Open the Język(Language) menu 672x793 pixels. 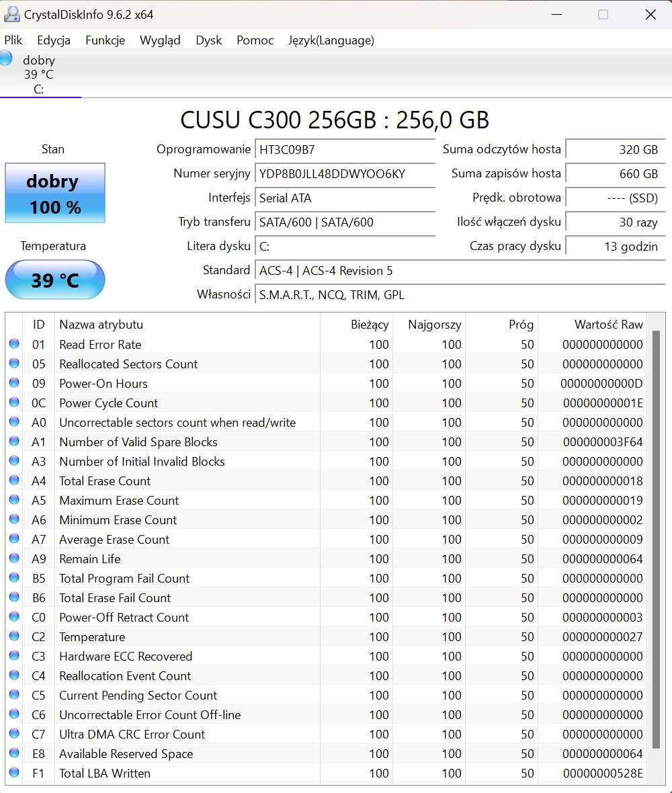coord(331,40)
